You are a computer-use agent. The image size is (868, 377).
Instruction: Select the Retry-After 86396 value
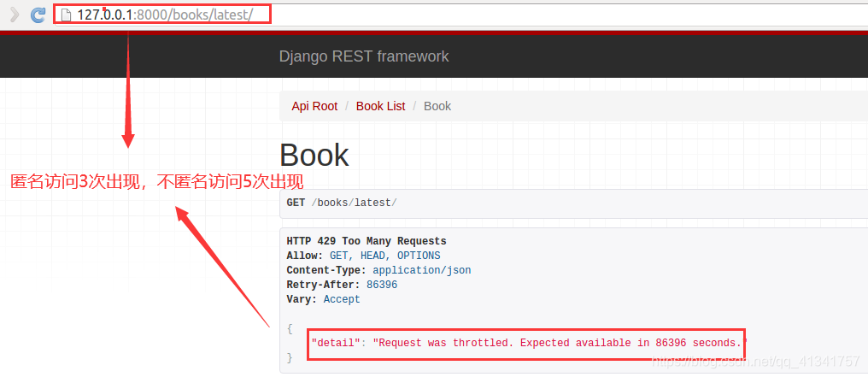click(382, 285)
